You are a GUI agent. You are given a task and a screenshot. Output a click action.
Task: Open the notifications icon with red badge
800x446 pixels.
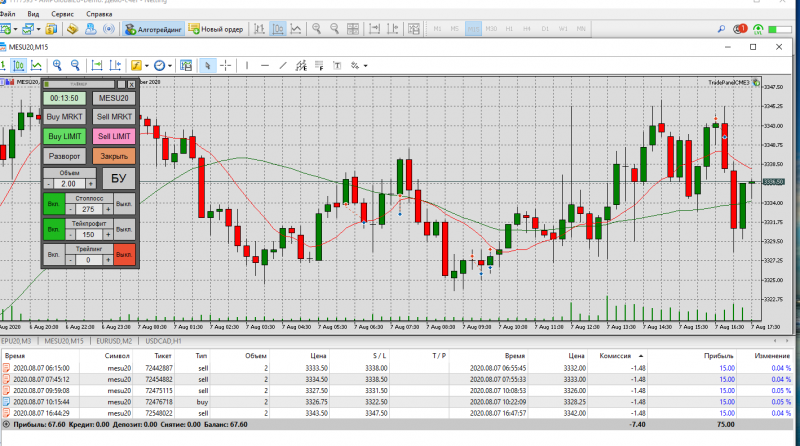(x=738, y=29)
